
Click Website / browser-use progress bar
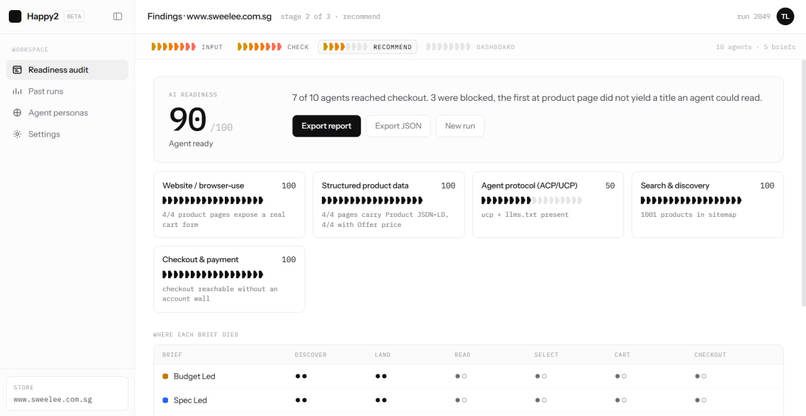tap(213, 201)
